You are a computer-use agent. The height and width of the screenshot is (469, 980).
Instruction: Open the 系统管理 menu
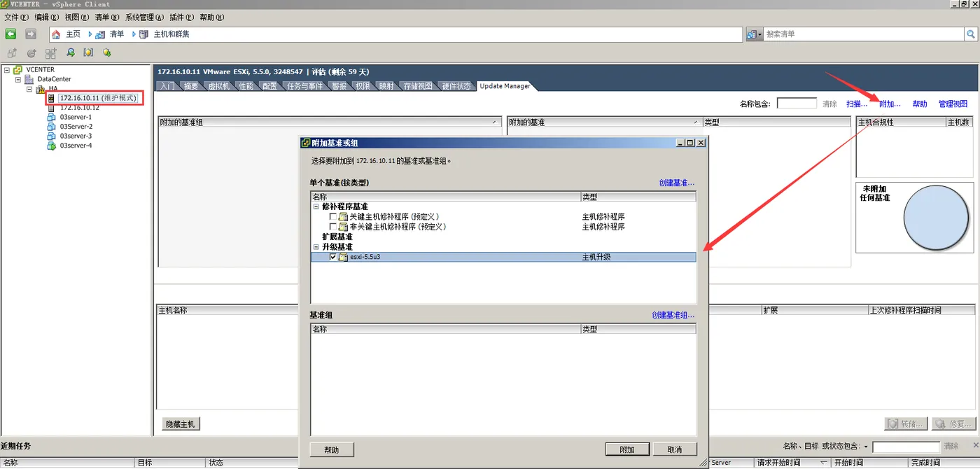click(144, 17)
